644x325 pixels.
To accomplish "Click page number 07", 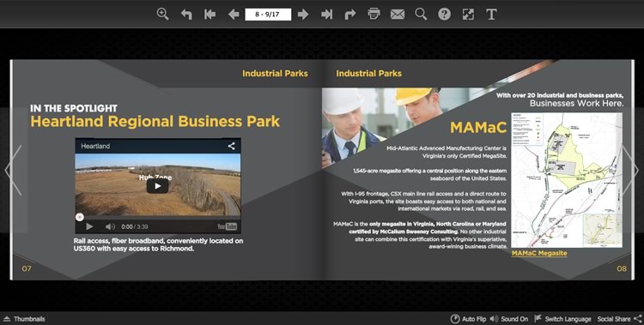I will click(x=27, y=268).
